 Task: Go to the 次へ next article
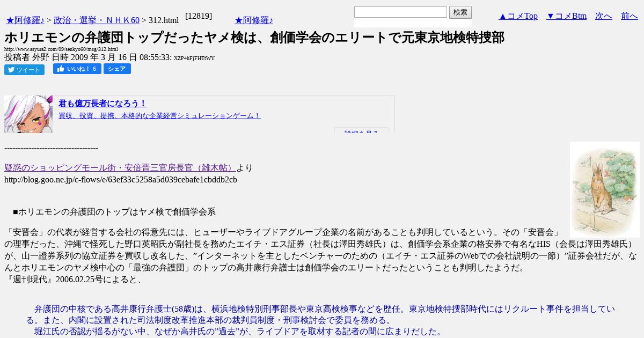click(604, 16)
